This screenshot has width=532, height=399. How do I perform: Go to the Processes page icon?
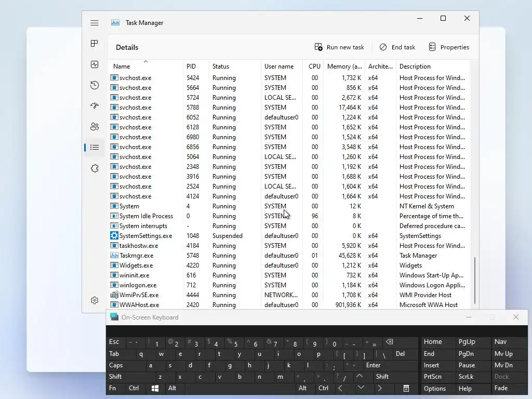point(95,44)
